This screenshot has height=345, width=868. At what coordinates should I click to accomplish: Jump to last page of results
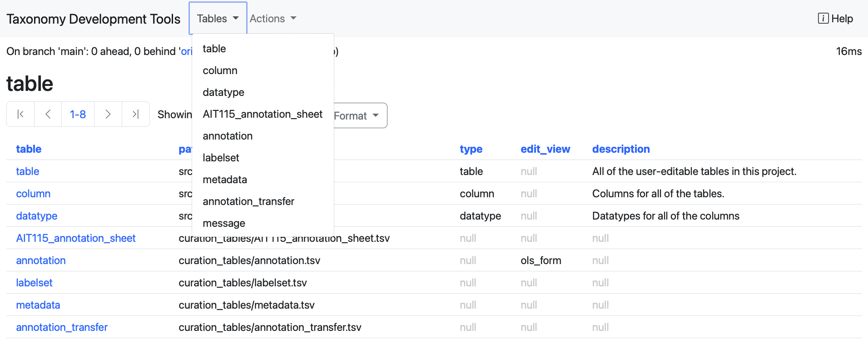tap(135, 114)
